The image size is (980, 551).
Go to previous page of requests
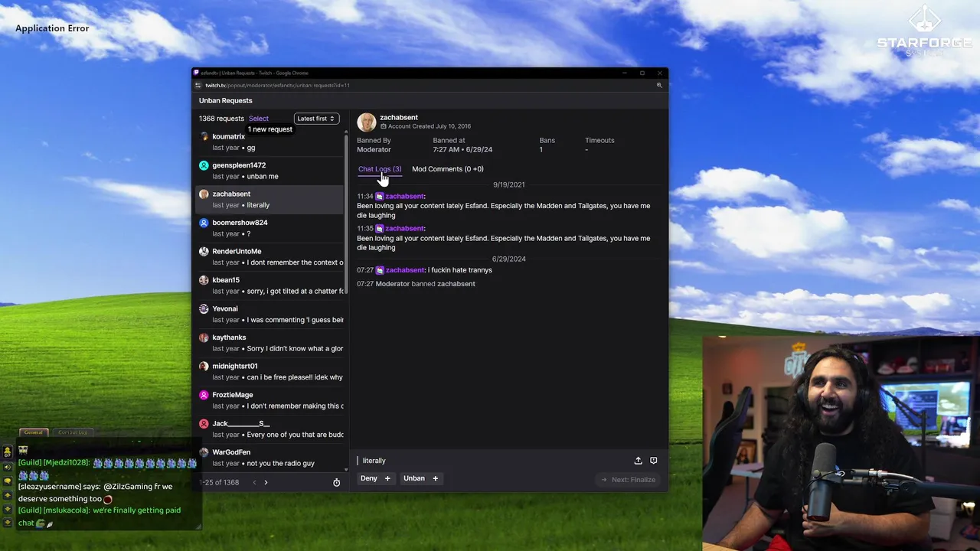(x=254, y=482)
